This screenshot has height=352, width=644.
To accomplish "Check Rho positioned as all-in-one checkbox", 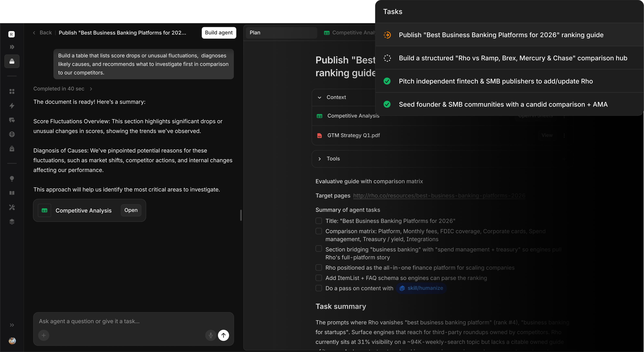I will [x=319, y=268].
